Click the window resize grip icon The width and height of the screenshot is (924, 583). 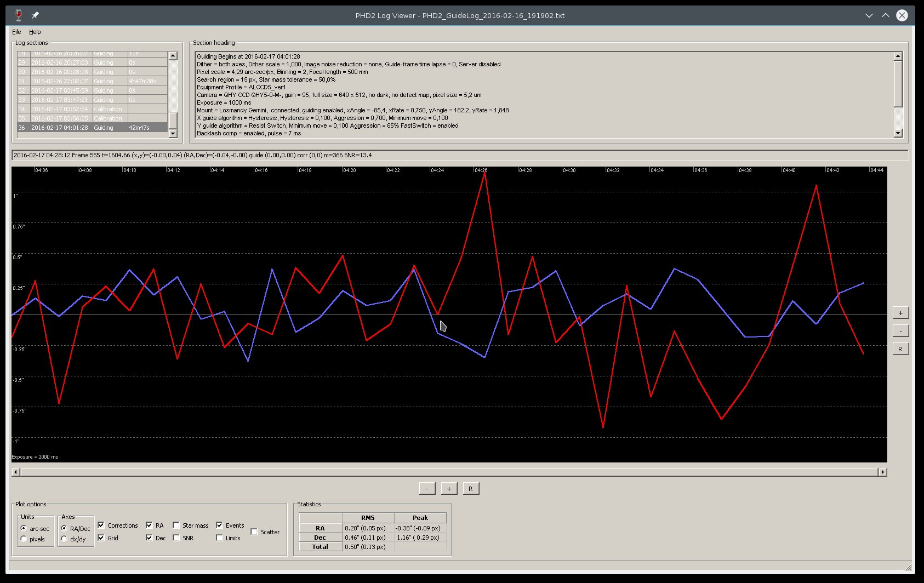coord(908,567)
